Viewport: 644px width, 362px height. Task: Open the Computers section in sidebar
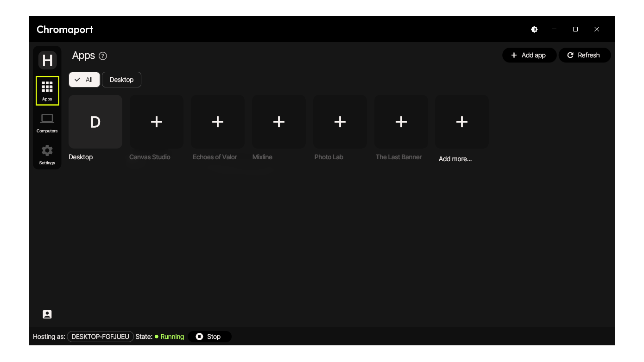click(x=47, y=123)
